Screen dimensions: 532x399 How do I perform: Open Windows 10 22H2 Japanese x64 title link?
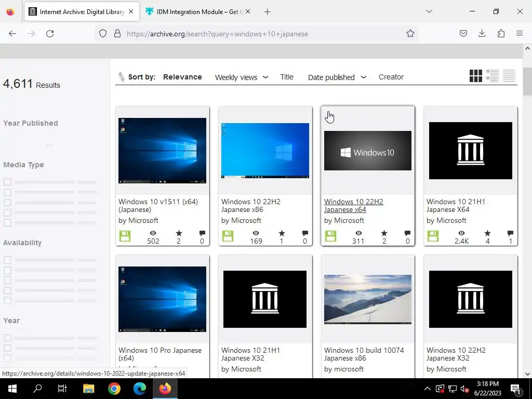[353, 206]
